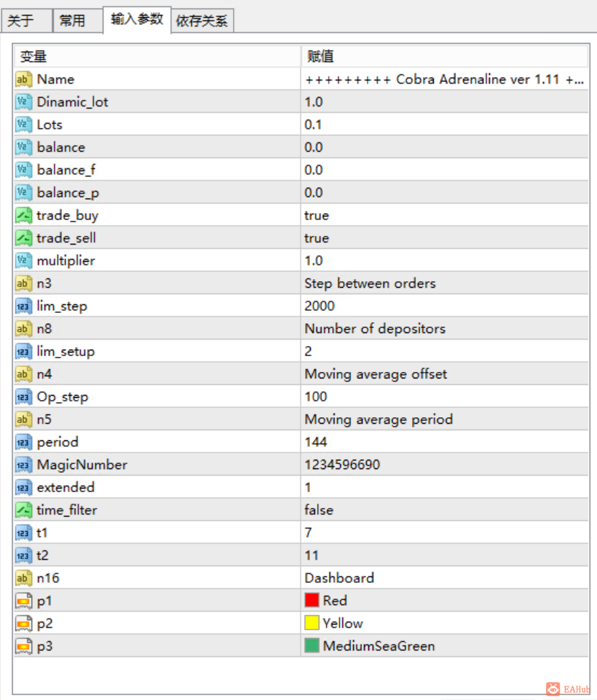Click the string icon beside n16

(x=24, y=578)
